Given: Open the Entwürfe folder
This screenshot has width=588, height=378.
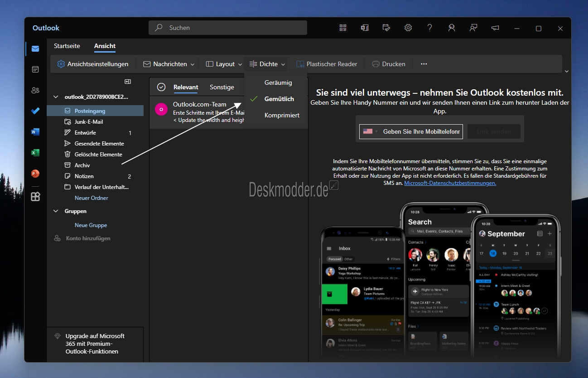Looking at the screenshot, I should 95,133.
